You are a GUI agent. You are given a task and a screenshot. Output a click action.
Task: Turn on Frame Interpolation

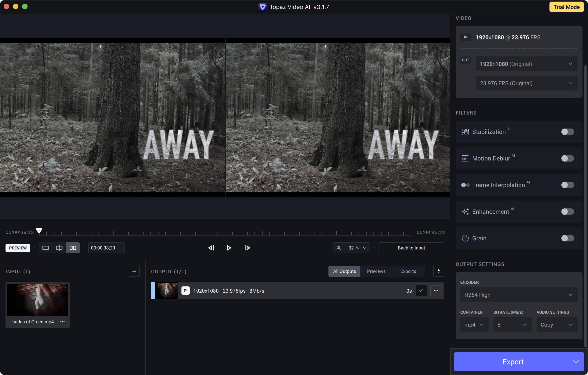tap(567, 185)
